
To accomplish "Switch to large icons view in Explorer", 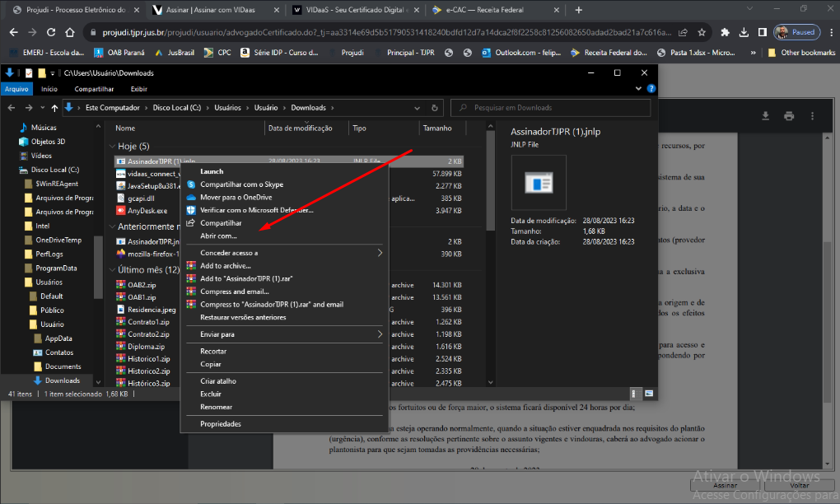I will (x=649, y=394).
